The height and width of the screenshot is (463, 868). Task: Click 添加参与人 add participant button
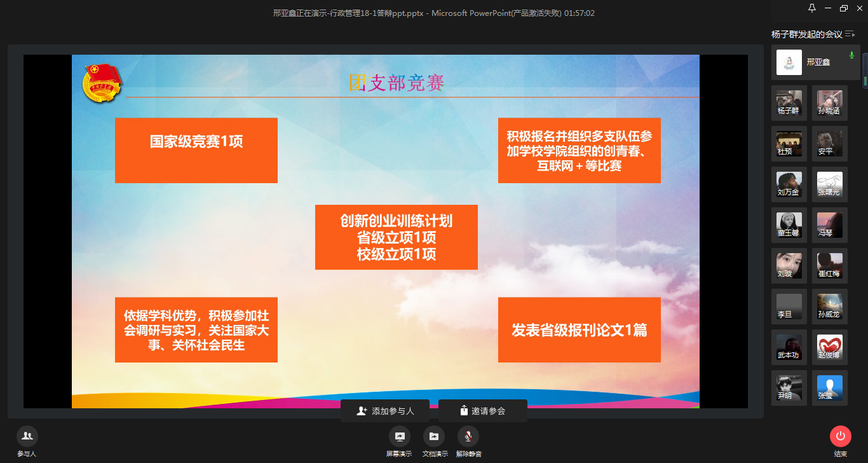click(x=385, y=411)
